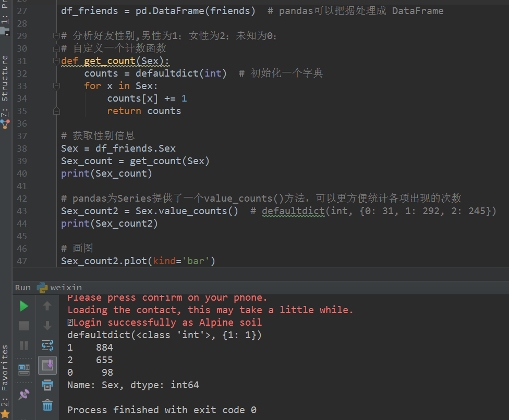Pause output with the pause icon
509x420 pixels.
click(24, 345)
